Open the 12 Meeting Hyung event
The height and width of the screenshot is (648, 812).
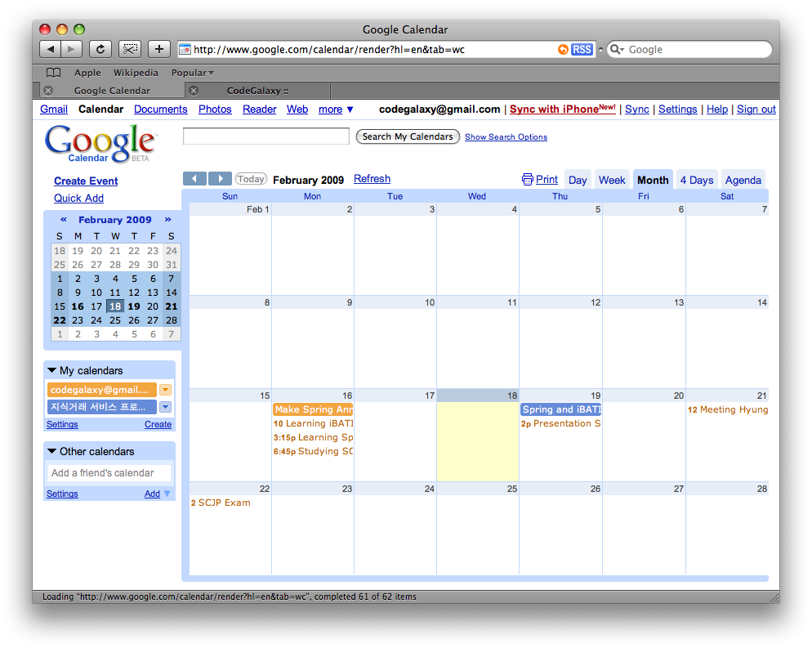point(728,409)
